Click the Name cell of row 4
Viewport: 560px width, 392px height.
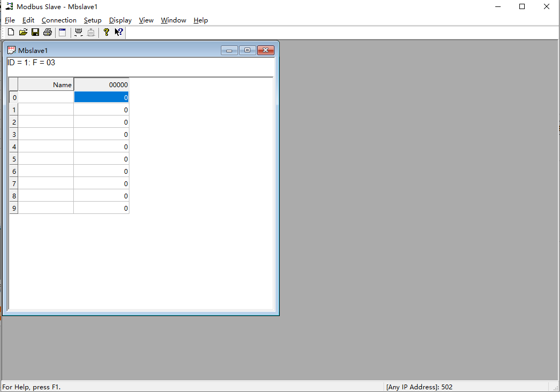45,147
